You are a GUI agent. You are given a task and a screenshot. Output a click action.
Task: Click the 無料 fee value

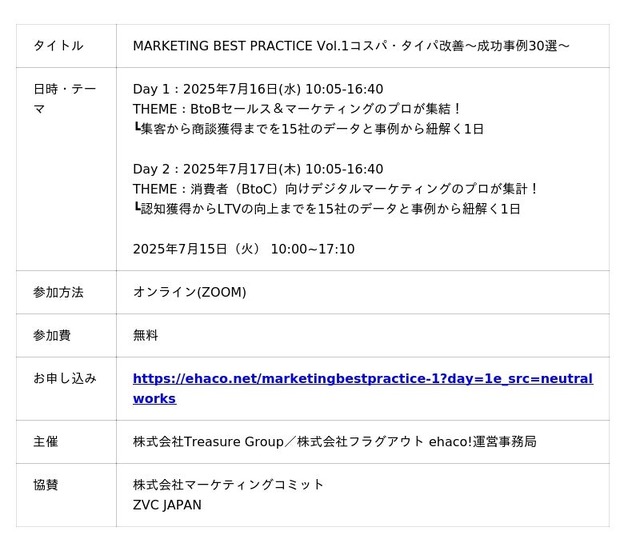pyautogui.click(x=146, y=335)
